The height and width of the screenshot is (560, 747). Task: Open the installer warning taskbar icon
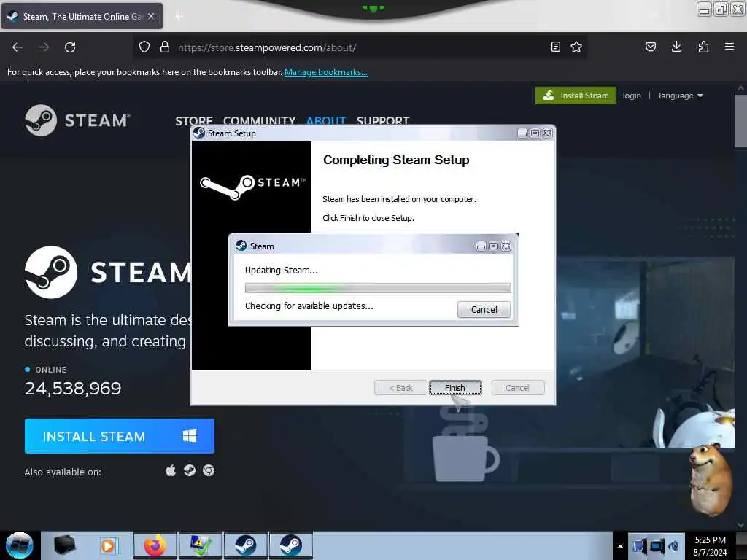click(x=201, y=545)
